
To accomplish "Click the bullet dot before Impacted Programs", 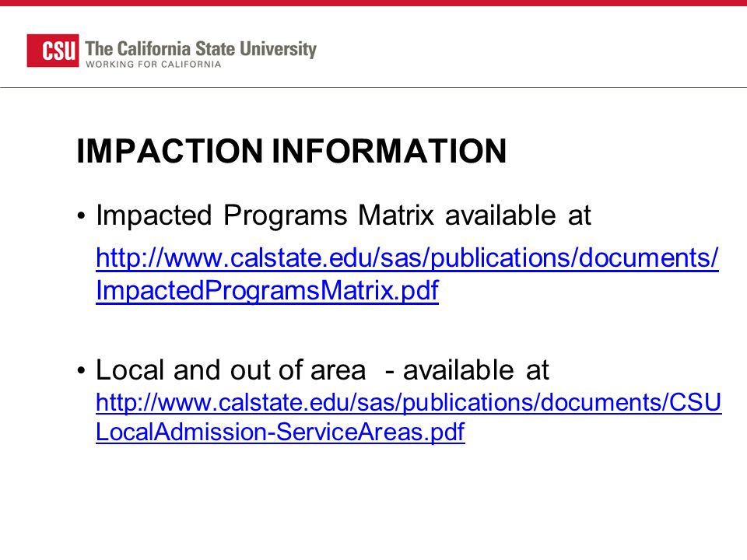I will click(x=81, y=217).
